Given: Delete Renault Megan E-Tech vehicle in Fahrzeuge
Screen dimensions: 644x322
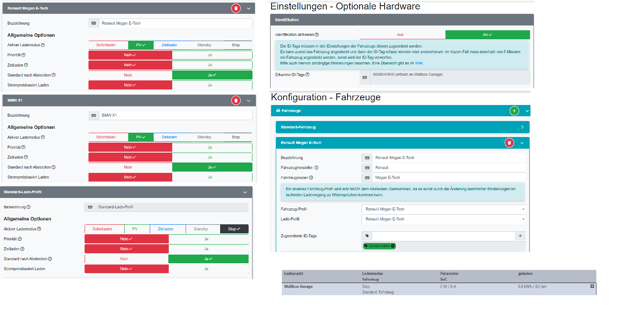Looking at the screenshot, I should coord(509,143).
